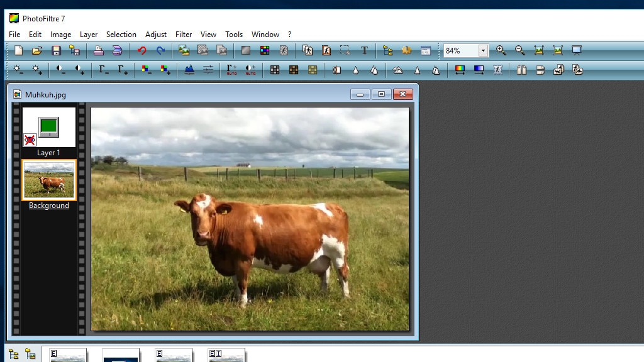Image resolution: width=644 pixels, height=362 pixels.
Task: Toggle the Layer 1 hidden-visibility red X
Action: (30, 140)
